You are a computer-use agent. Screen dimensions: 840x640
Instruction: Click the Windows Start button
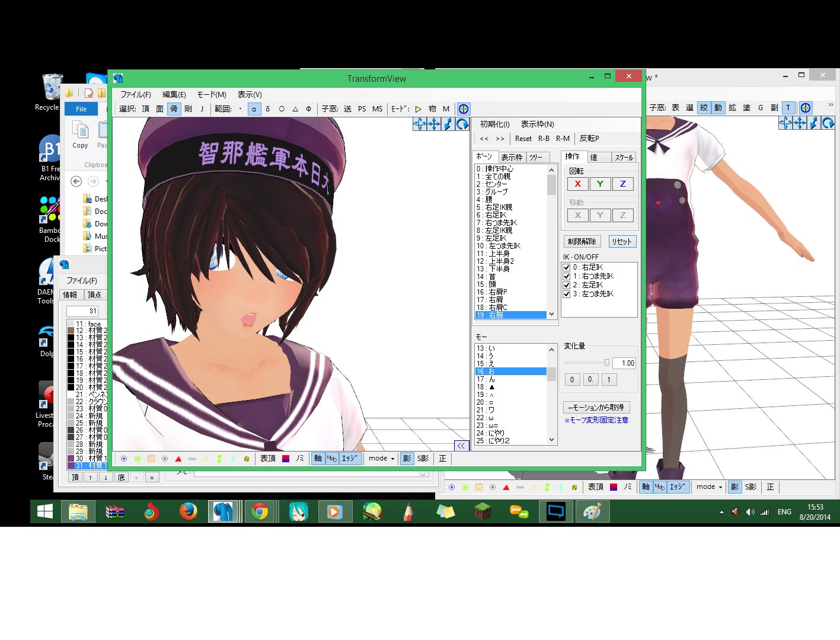pos(45,511)
